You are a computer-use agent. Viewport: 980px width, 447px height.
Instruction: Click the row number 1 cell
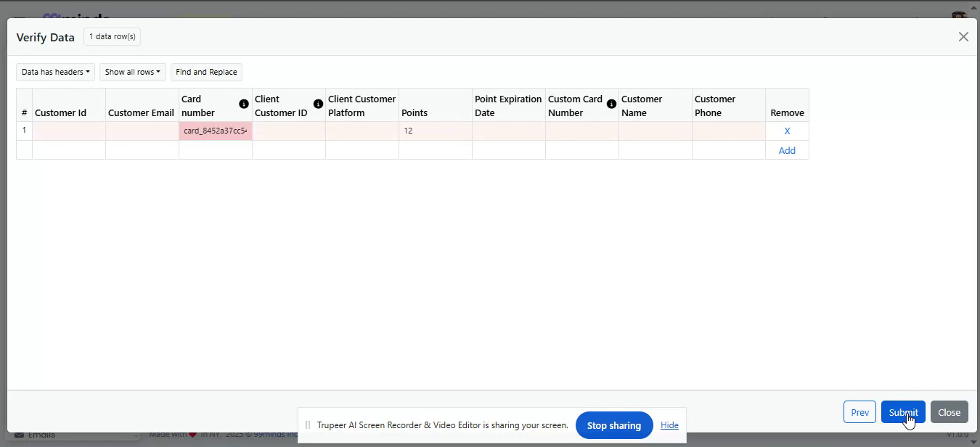(24, 131)
